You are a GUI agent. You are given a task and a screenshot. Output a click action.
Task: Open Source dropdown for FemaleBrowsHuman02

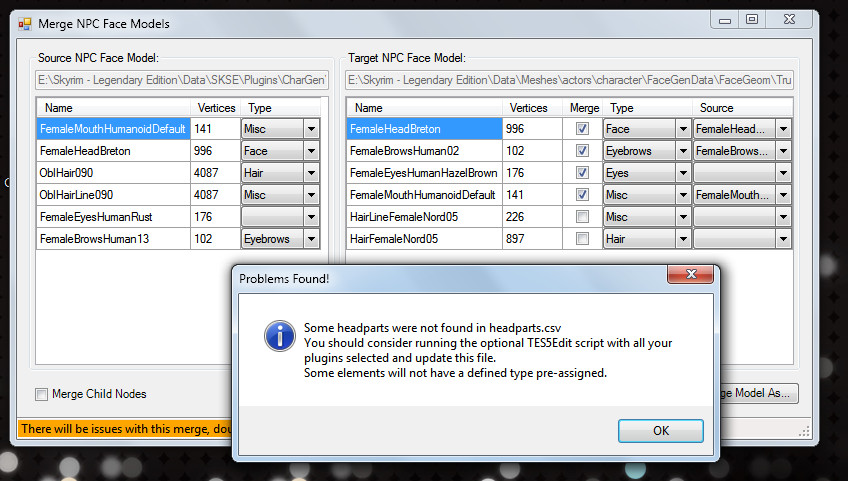click(783, 150)
